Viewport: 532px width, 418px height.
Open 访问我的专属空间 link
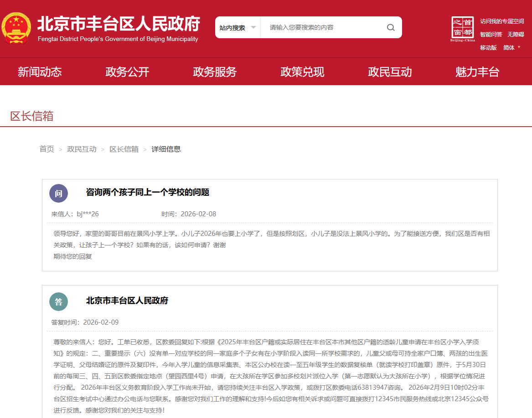point(502,21)
